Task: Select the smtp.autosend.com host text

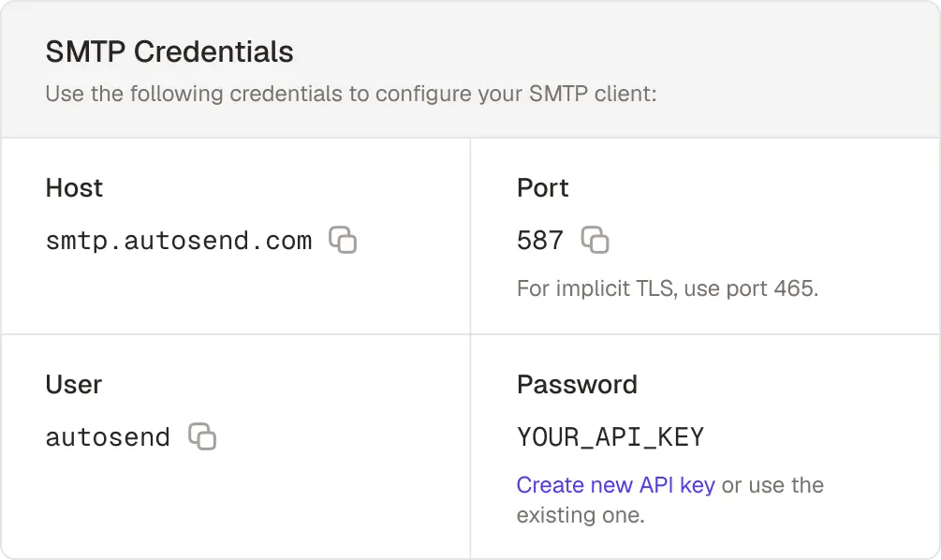Action: pyautogui.click(x=178, y=241)
